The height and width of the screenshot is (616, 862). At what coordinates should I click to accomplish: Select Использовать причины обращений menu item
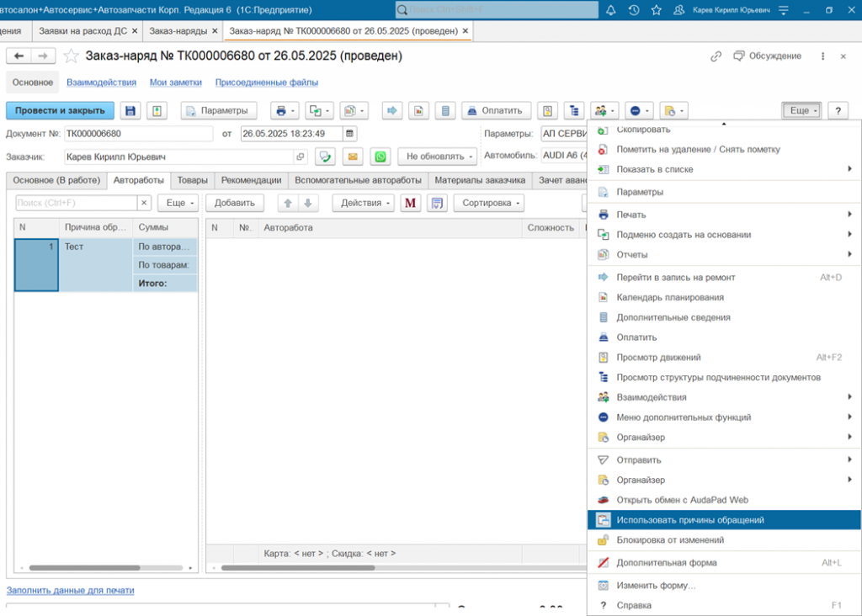click(690, 520)
